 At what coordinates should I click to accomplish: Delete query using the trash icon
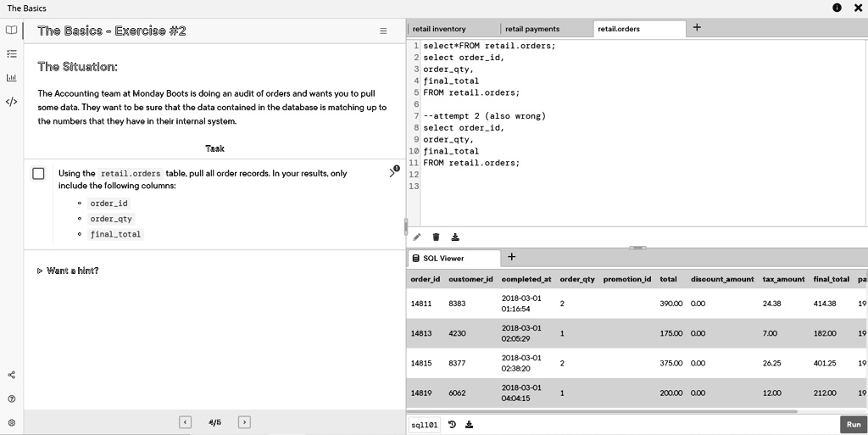tap(436, 237)
